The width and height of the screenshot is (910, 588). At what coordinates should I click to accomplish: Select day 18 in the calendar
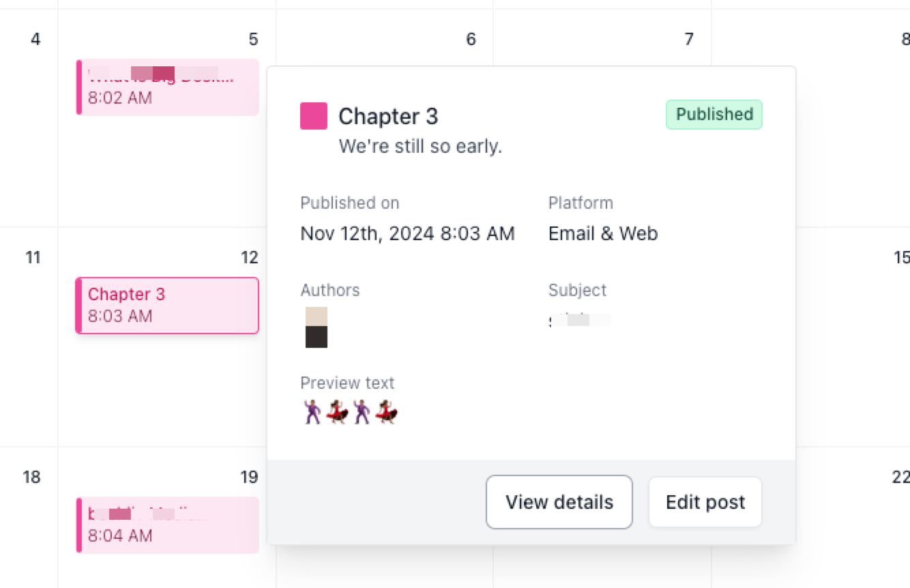pos(31,477)
